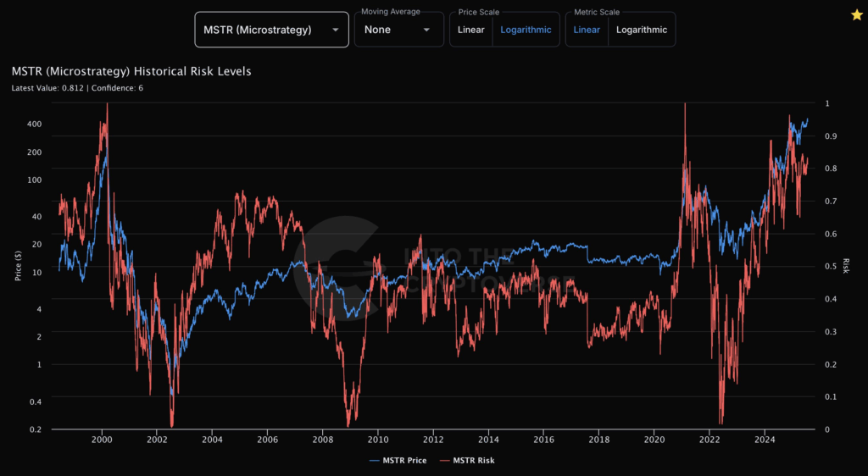The image size is (868, 476).
Task: Toggle the MSTR Risk legend series
Action: click(x=467, y=460)
